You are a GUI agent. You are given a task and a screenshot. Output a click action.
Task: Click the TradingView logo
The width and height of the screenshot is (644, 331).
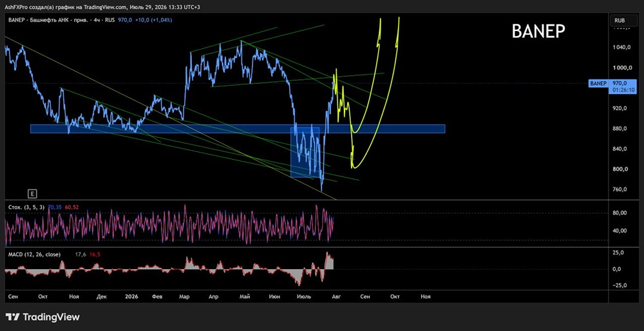(x=43, y=317)
